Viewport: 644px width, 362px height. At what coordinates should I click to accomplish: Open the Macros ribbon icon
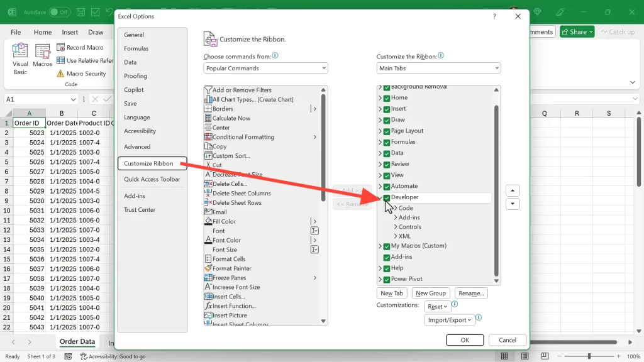[x=43, y=52]
